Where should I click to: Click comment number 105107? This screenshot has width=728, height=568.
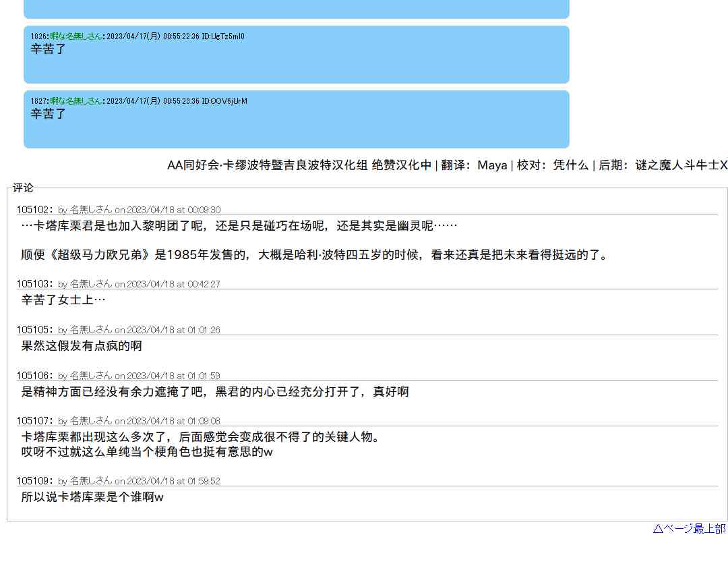[x=34, y=421]
